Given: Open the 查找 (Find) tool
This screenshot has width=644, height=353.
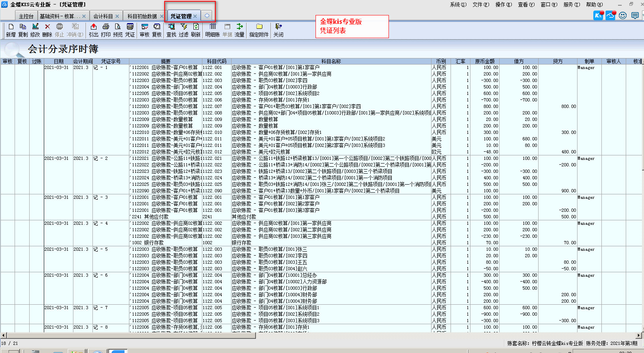Looking at the screenshot, I should pos(172,27).
